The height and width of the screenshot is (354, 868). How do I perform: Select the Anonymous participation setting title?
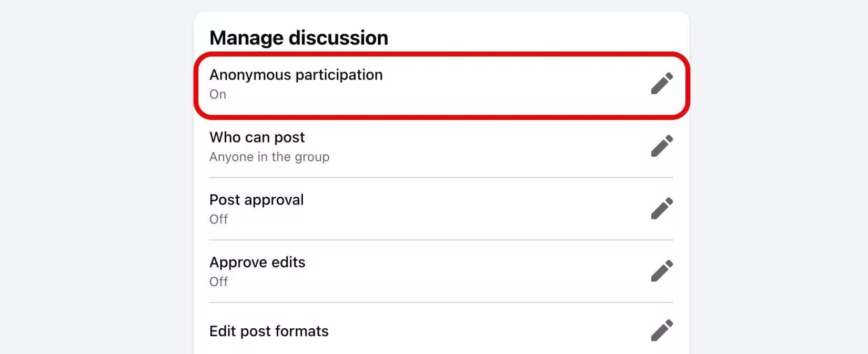(x=296, y=75)
